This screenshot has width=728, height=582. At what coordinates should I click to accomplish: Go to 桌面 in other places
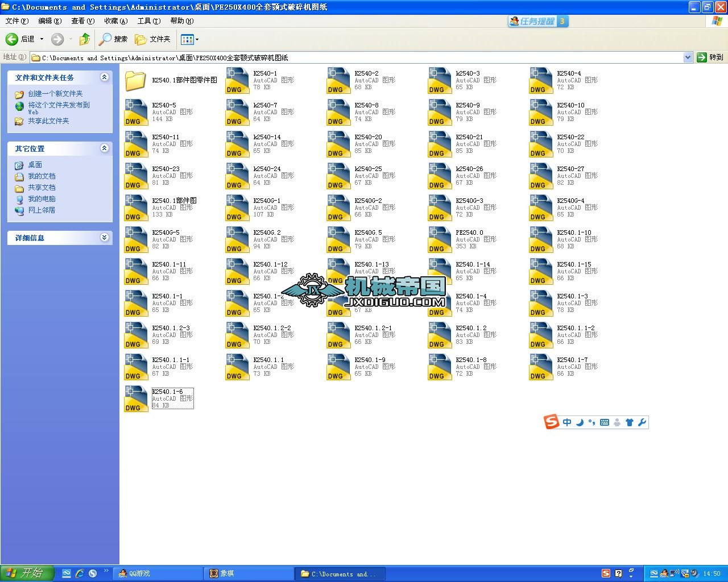(x=35, y=165)
